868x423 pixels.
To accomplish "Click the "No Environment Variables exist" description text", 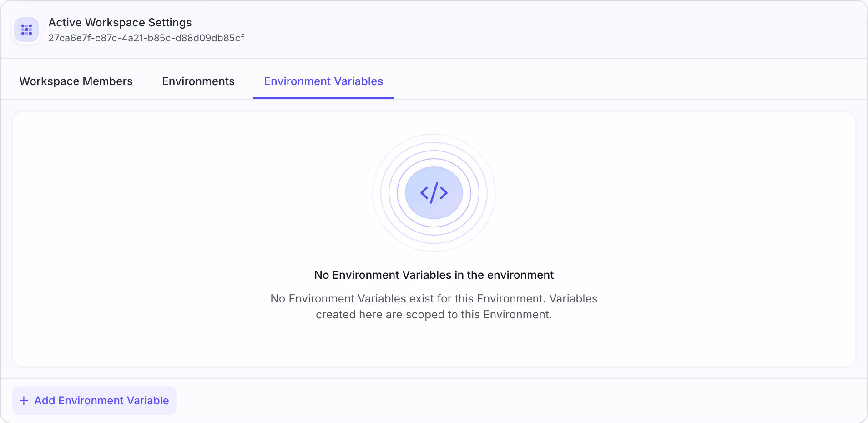I will point(434,307).
